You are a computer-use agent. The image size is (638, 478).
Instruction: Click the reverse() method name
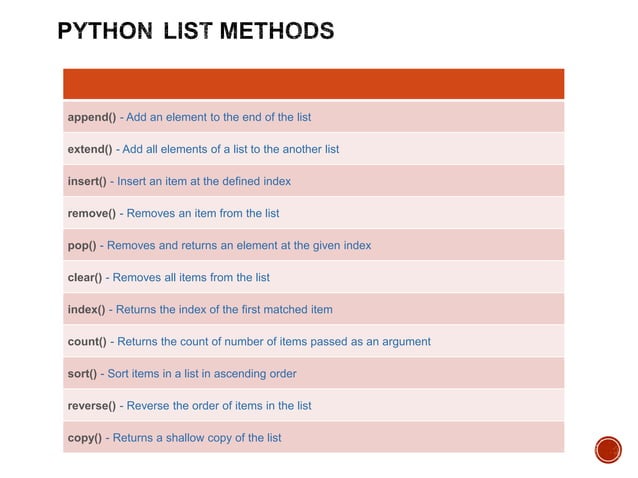click(x=92, y=405)
